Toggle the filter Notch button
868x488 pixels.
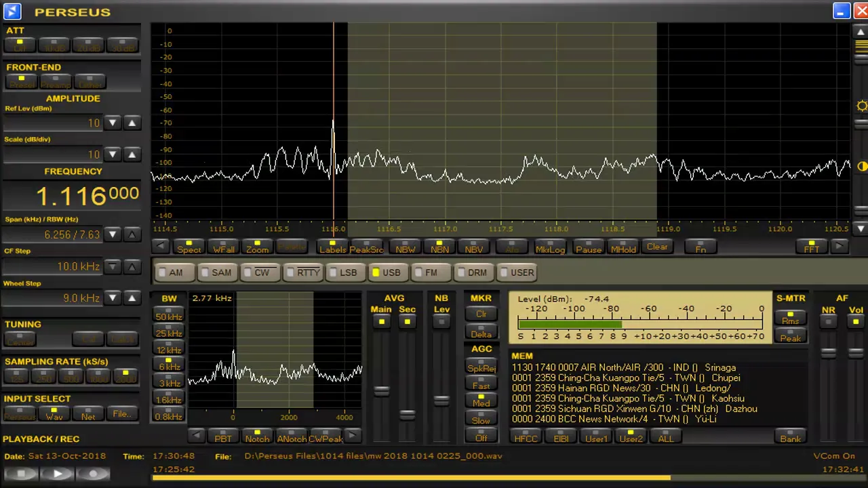[x=257, y=437]
